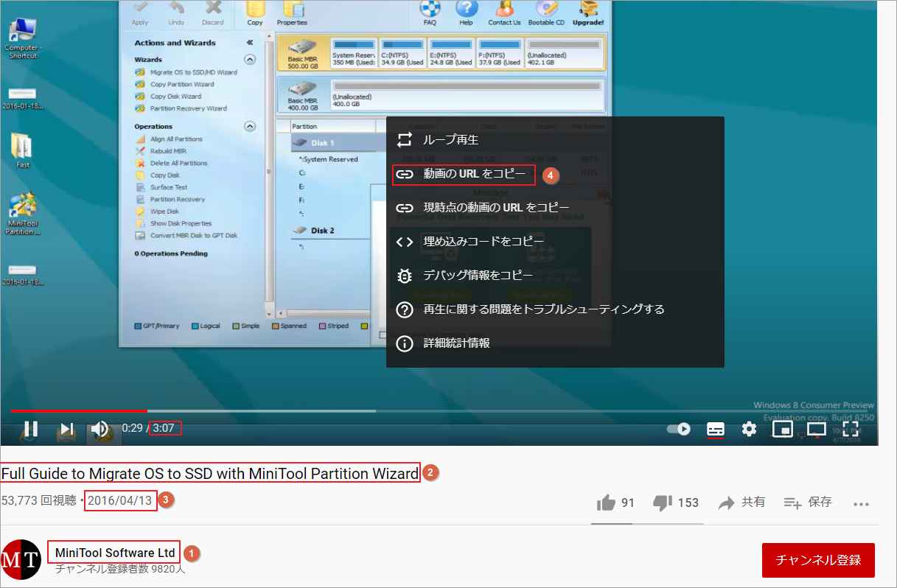Click Convert MBR Disk to GPT Disk
The image size is (897, 588).
pyautogui.click(x=186, y=236)
